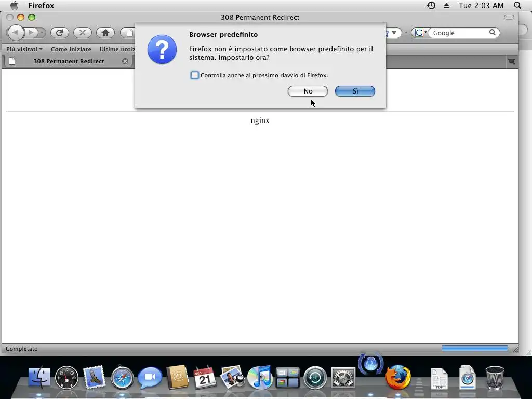
Task: Open Finder from the dock
Action: pos(38,377)
